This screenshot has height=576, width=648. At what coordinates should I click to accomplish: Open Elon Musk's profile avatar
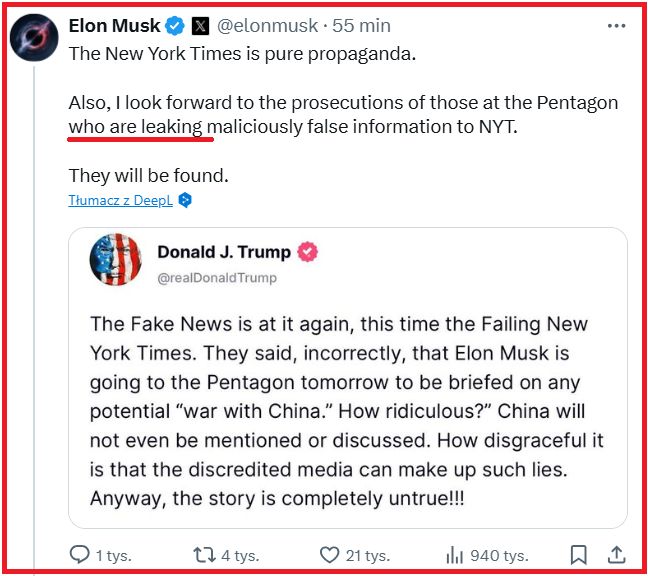[34, 39]
